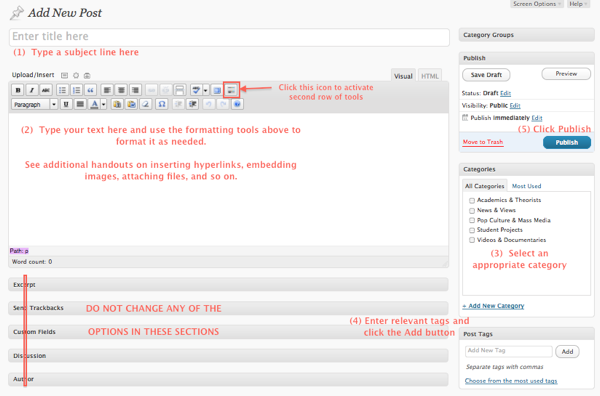The image size is (600, 396).
Task: Expand the Custom Fields section
Action: point(228,332)
